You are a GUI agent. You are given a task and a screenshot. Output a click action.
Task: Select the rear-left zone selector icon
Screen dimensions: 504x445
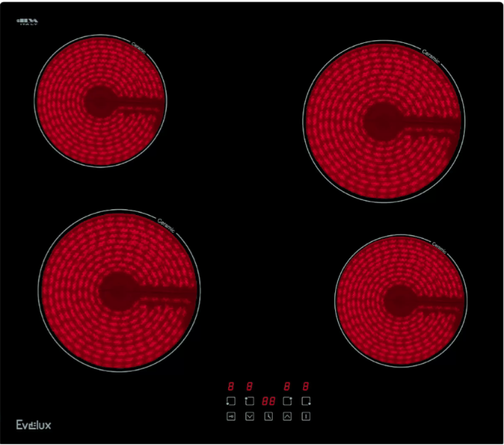coord(250,401)
